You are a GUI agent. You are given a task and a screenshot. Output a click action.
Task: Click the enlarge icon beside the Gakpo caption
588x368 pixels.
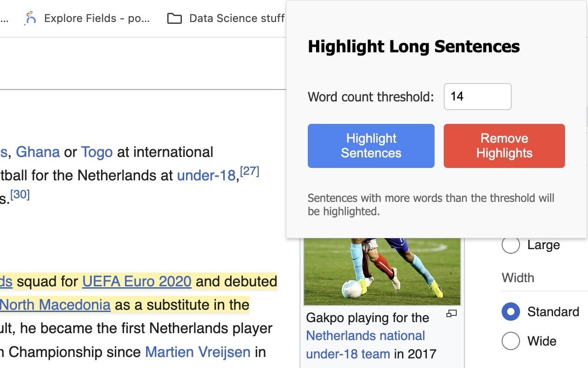[x=452, y=314]
